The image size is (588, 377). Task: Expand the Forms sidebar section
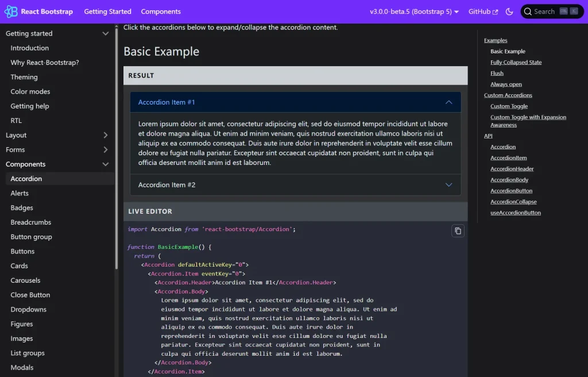pyautogui.click(x=106, y=149)
